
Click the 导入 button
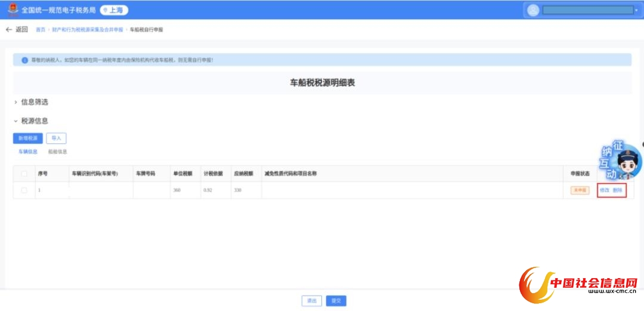click(56, 138)
